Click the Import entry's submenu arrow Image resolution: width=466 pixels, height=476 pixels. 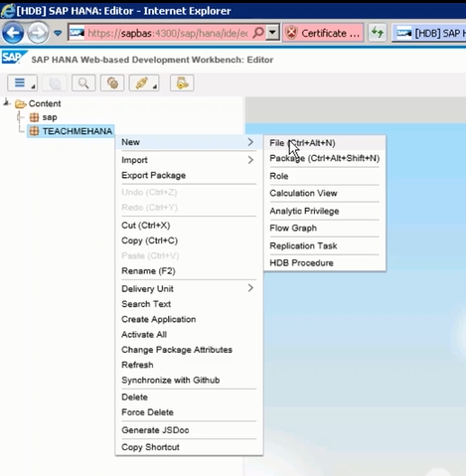point(250,160)
